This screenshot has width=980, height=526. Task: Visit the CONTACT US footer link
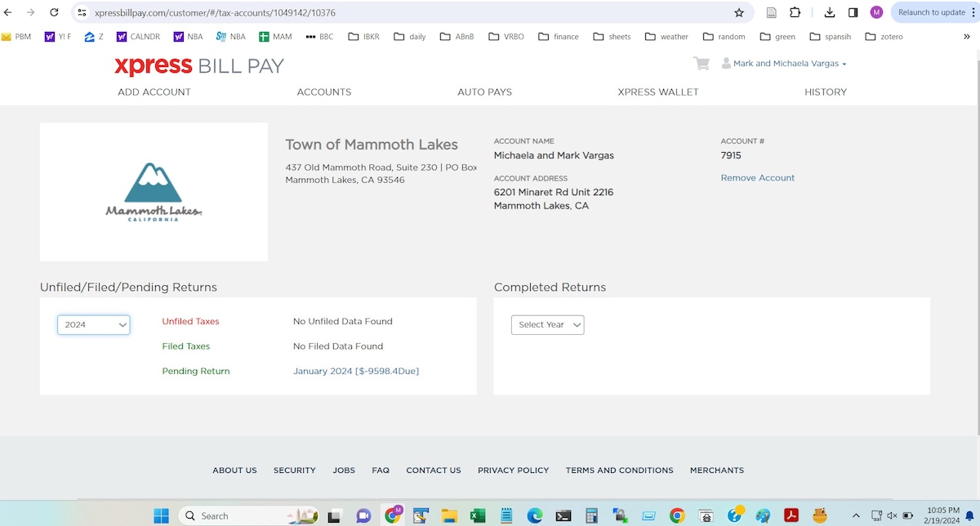click(x=434, y=470)
